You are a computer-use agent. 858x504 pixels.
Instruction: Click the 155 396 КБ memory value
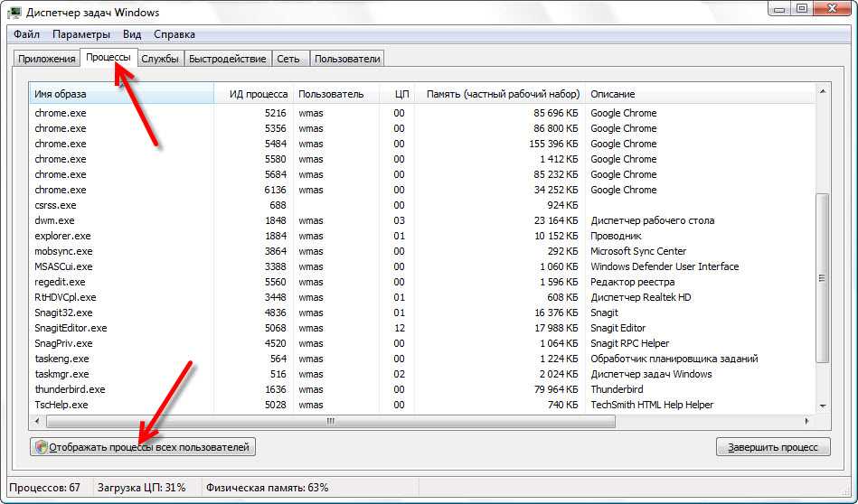[553, 144]
